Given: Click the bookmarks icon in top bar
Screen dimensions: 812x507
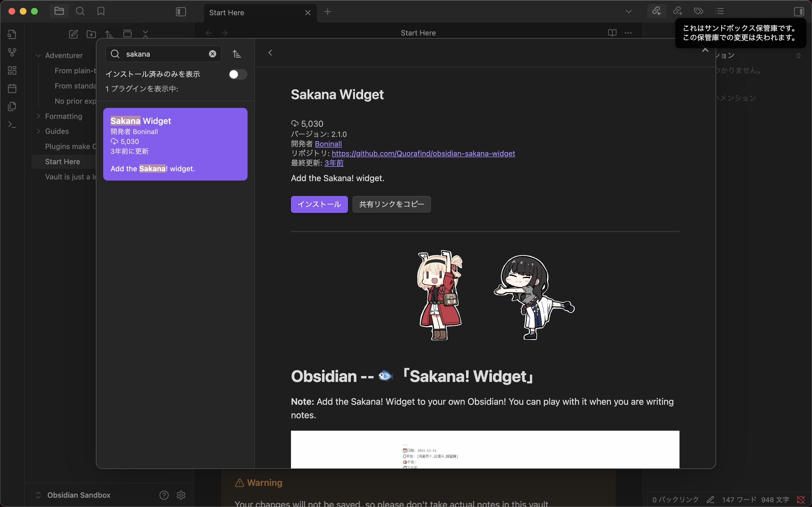Looking at the screenshot, I should coord(101,11).
